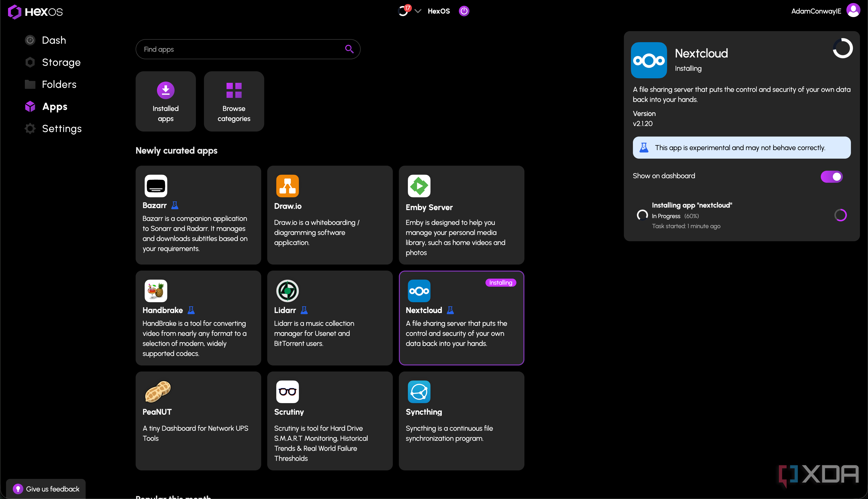The width and height of the screenshot is (868, 499).
Task: Click Handbrake experimental flask icon
Action: [x=191, y=310]
